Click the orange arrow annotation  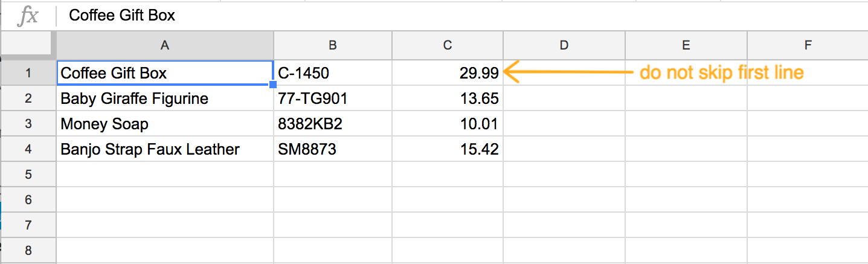[x=568, y=72]
